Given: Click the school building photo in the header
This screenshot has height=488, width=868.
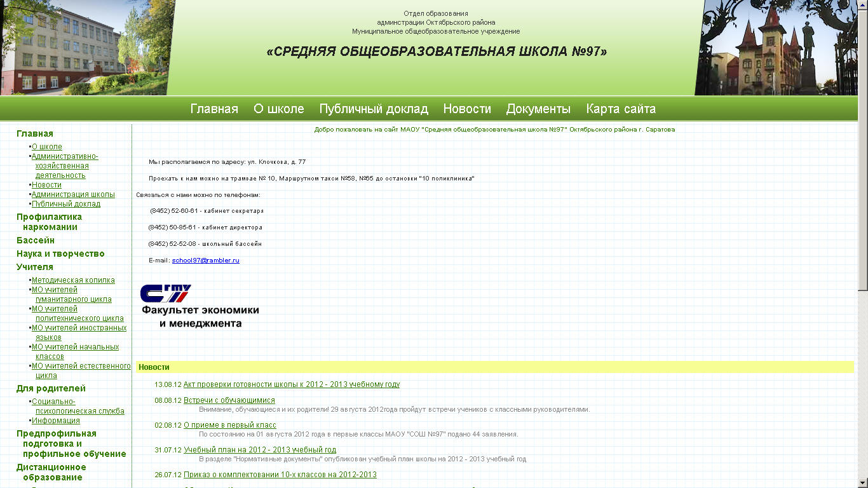Looking at the screenshot, I should pyautogui.click(x=87, y=48).
